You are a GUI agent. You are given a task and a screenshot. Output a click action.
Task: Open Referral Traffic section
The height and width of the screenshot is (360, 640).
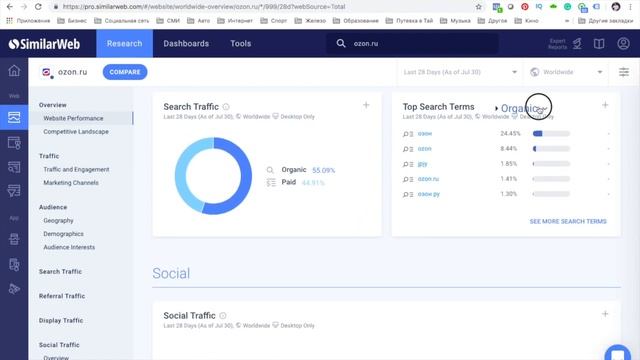pyautogui.click(x=62, y=296)
